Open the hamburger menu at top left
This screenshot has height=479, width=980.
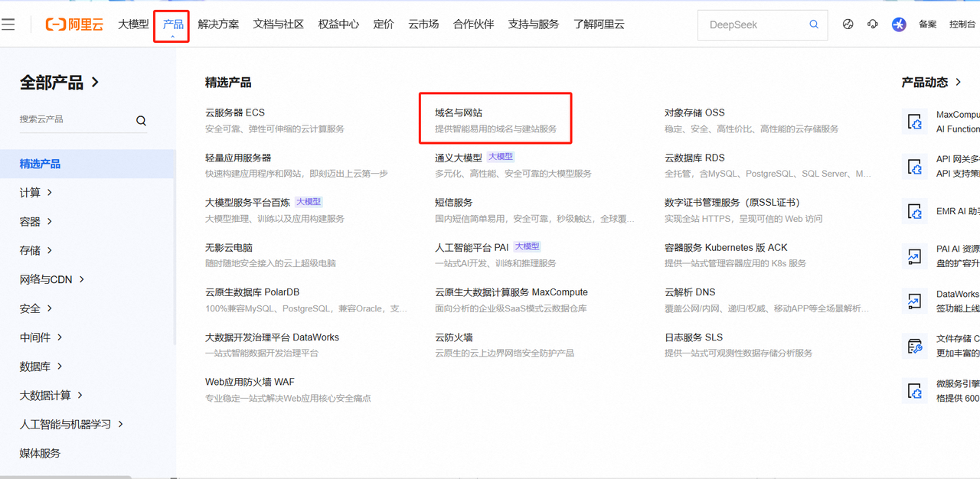[x=8, y=24]
